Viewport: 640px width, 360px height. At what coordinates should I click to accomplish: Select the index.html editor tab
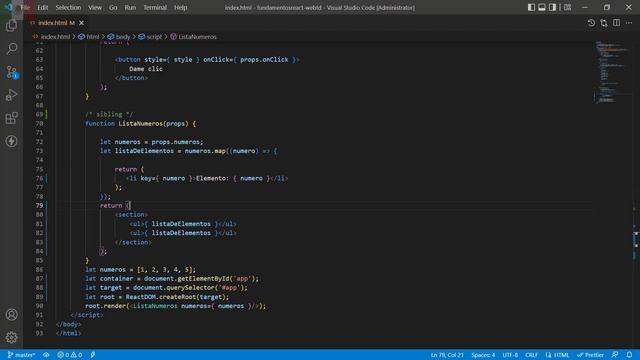(x=58, y=23)
